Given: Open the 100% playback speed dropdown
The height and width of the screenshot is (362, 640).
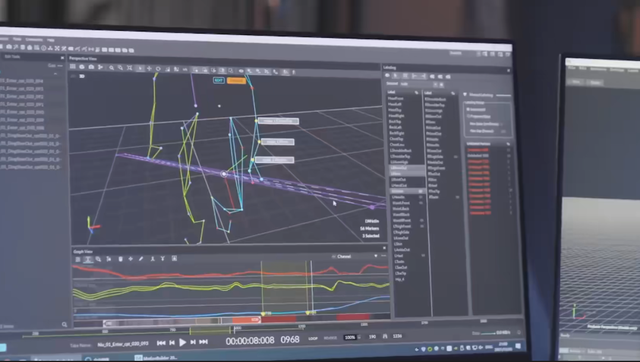Looking at the screenshot, I should click(352, 337).
